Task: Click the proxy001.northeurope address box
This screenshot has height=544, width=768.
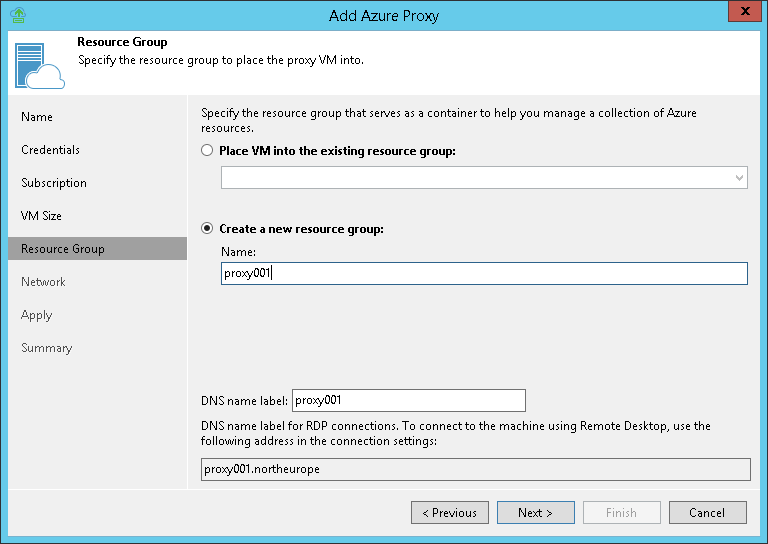Action: (476, 469)
